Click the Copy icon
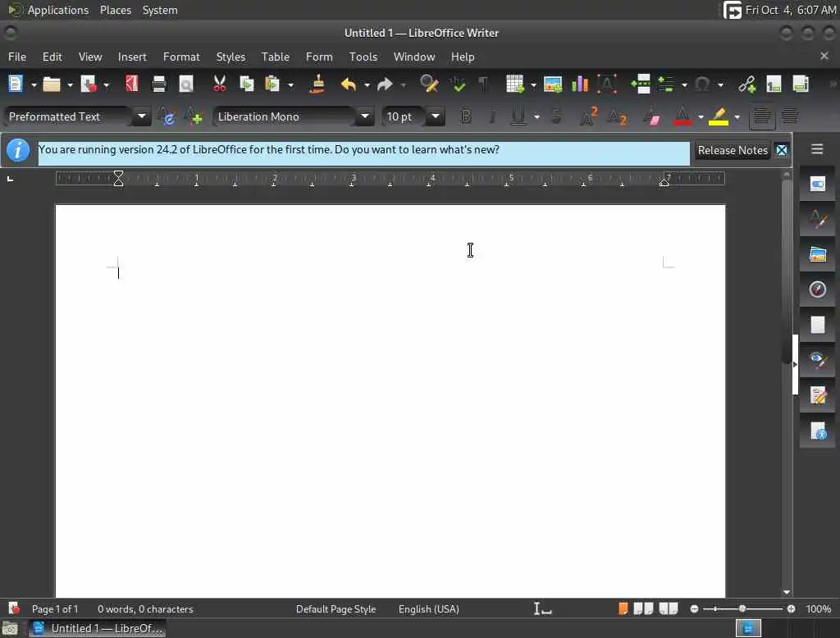The image size is (840, 638). [x=246, y=84]
